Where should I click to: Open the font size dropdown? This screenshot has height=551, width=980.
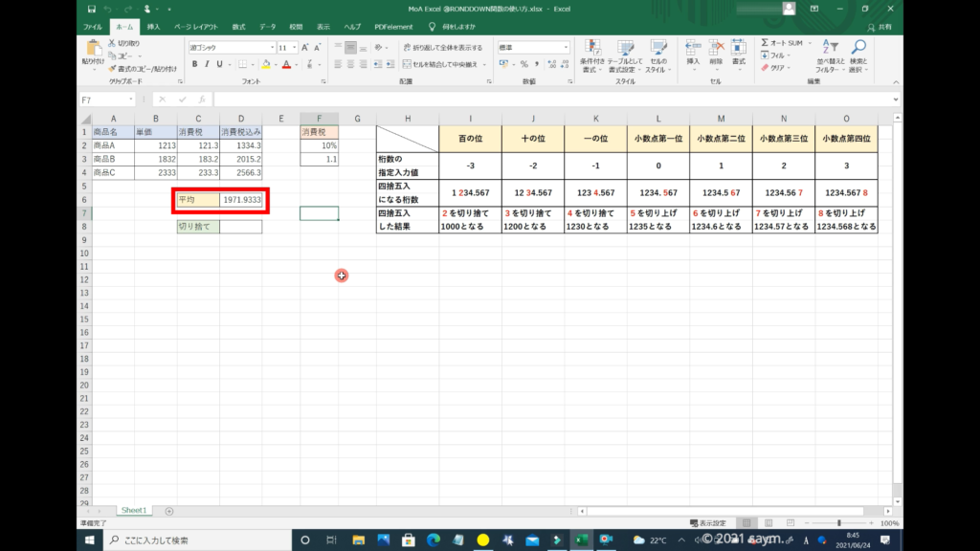click(294, 47)
